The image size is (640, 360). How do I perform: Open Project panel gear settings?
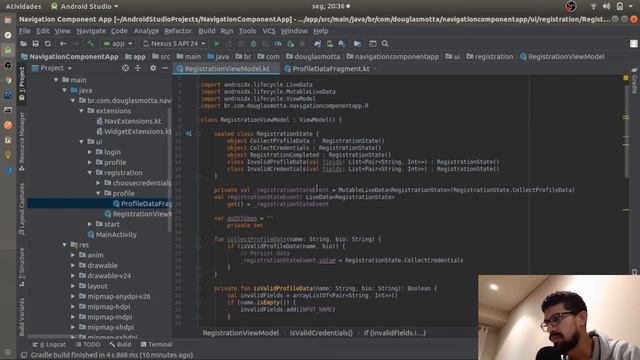pos(153,68)
